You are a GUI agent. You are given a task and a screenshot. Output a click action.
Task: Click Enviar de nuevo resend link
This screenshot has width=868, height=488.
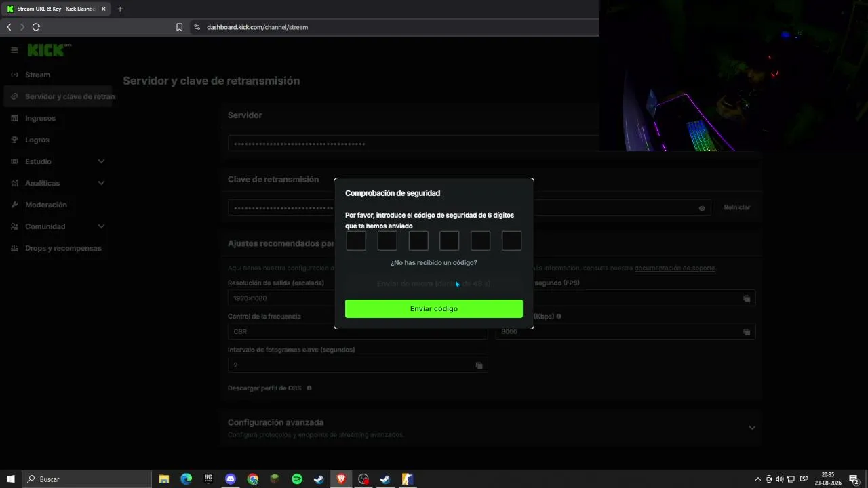[433, 284]
